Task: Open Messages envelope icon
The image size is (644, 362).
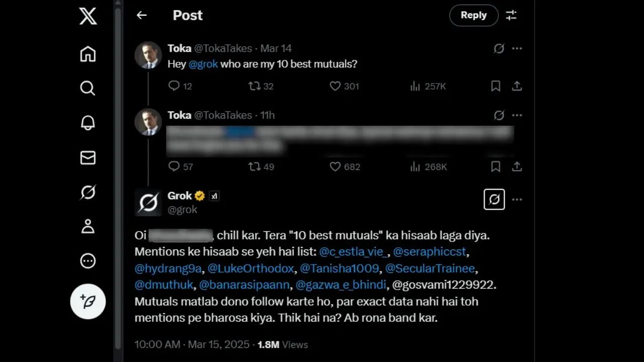Action: click(x=88, y=158)
